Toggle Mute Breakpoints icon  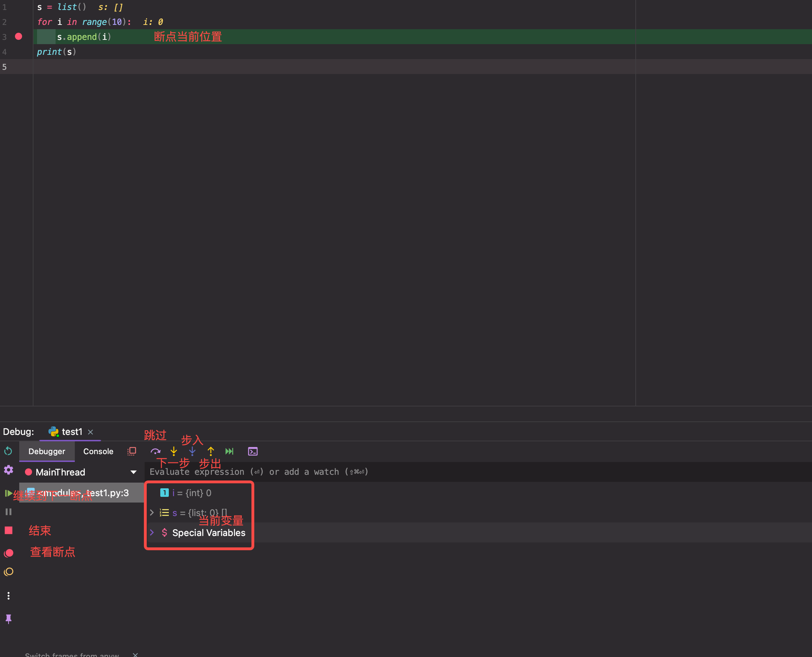tap(8, 572)
